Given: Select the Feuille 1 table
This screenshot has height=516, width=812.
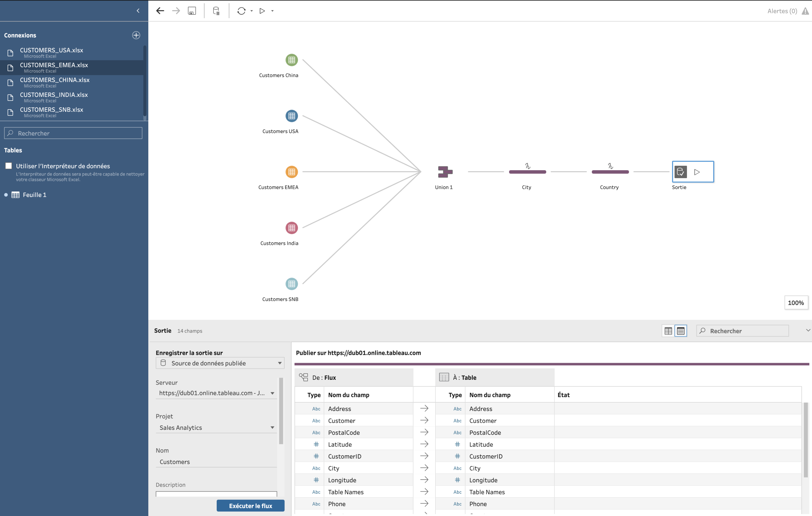Looking at the screenshot, I should 34,195.
